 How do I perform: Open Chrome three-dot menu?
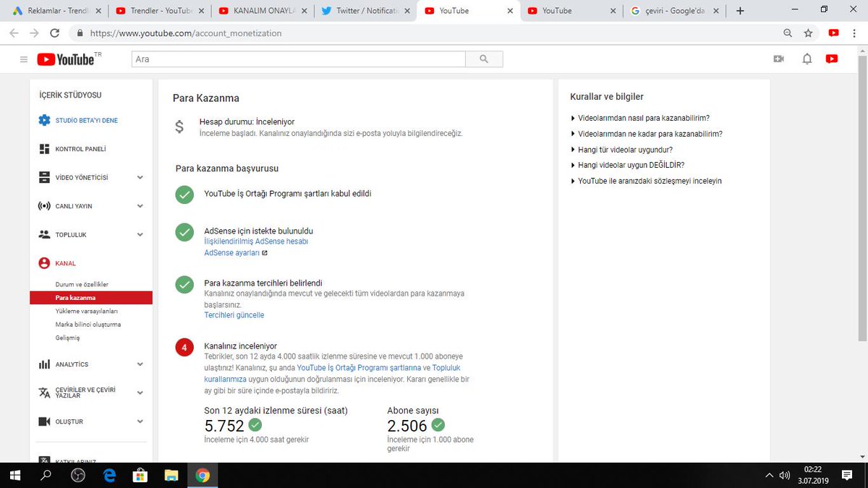pyautogui.click(x=856, y=33)
